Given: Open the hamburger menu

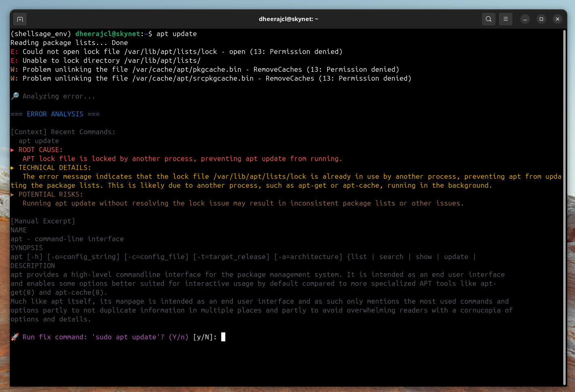Looking at the screenshot, I should (506, 19).
